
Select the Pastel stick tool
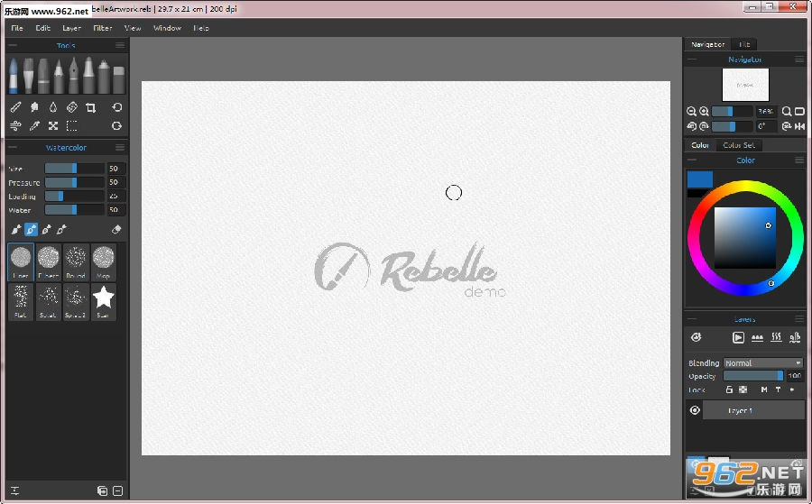point(43,76)
